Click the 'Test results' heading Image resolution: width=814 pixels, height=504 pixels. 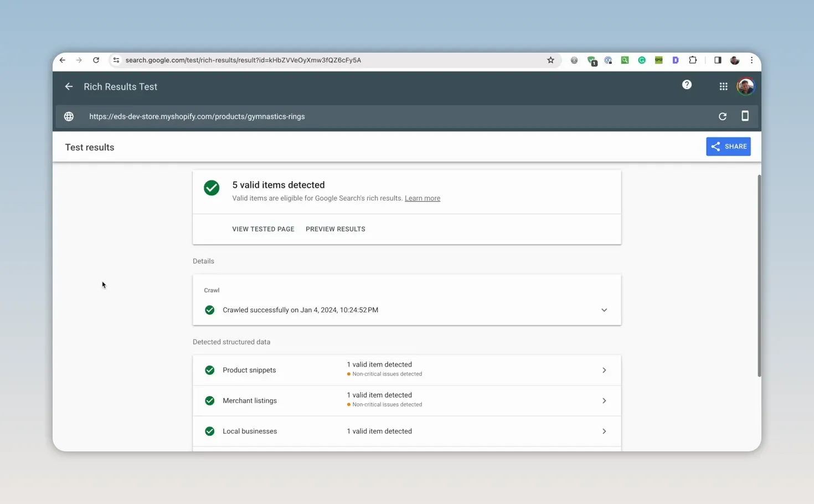[90, 147]
